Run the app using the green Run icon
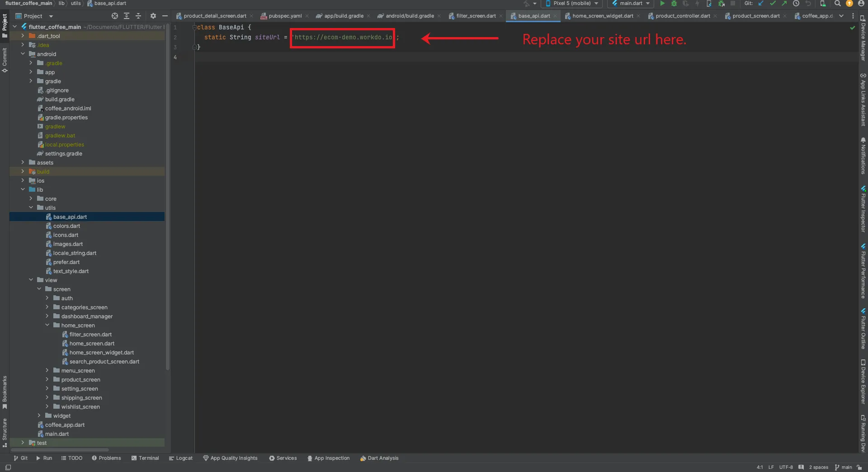The image size is (868, 472). click(662, 3)
